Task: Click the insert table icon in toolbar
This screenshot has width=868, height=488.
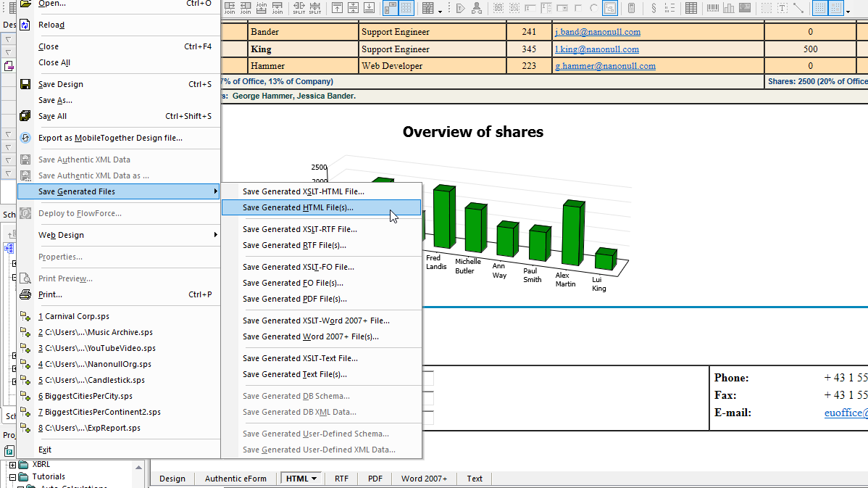Action: point(691,9)
